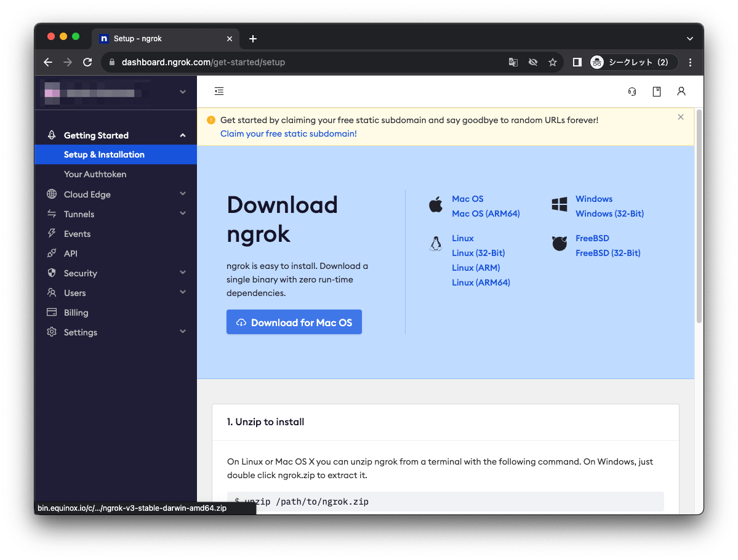Click the Windows download link
Image resolution: width=738 pixels, height=560 pixels.
(594, 199)
